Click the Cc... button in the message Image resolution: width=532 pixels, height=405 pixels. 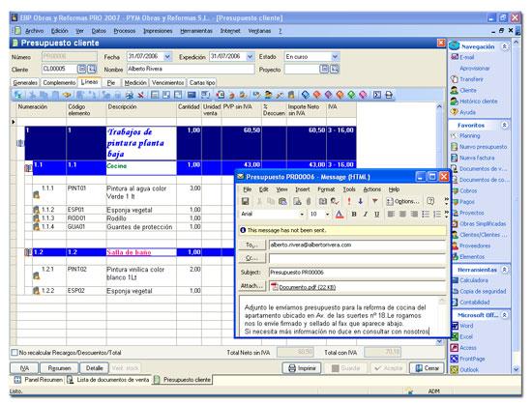[251, 258]
